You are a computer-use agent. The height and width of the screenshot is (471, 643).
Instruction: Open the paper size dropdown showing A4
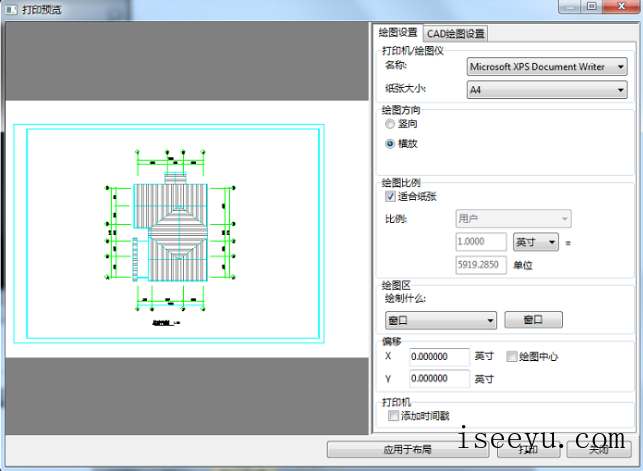pos(547,89)
